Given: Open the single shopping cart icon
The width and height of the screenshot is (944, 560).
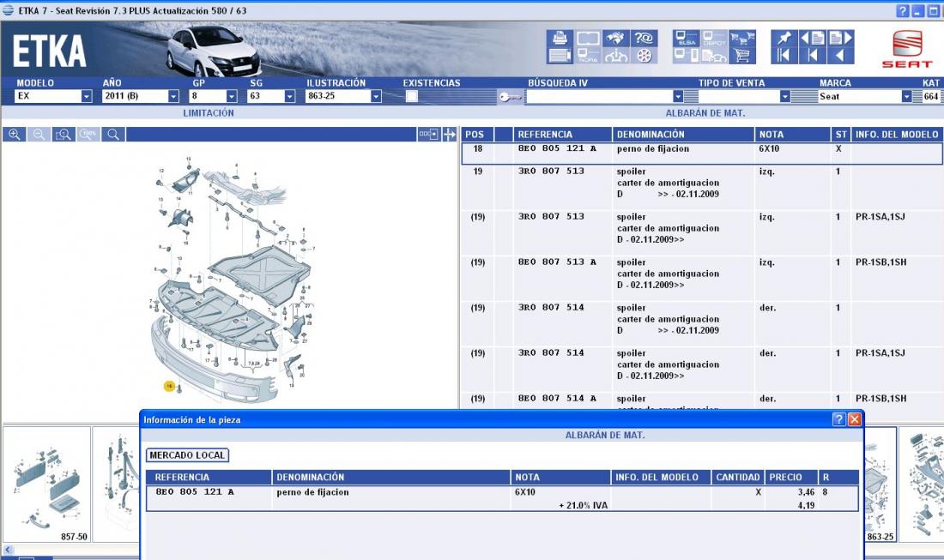Looking at the screenshot, I should 742,56.
